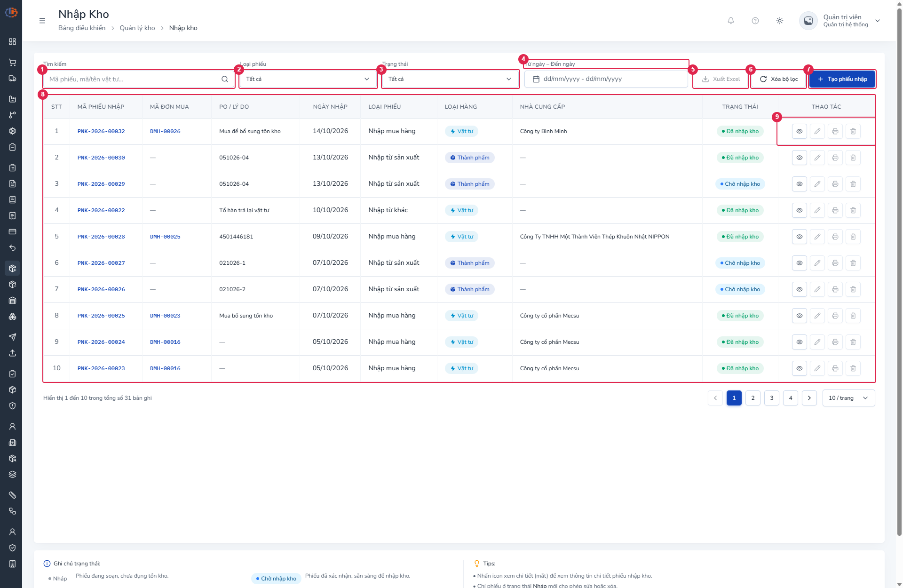Click Xóa bộ lọc button
Image resolution: width=903 pixels, height=588 pixels.
(x=779, y=79)
